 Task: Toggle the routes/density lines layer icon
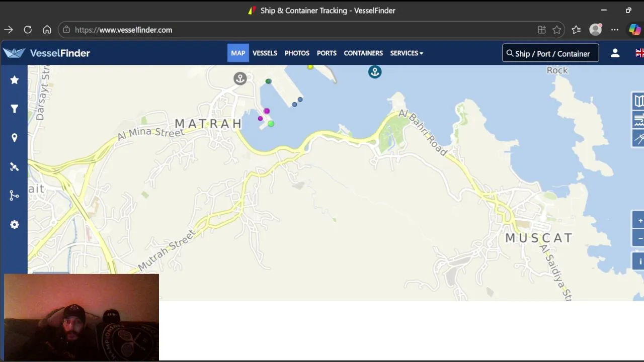[638, 138]
